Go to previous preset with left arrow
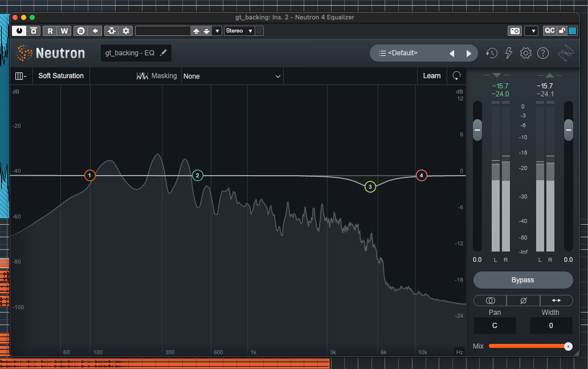The width and height of the screenshot is (588, 369). click(x=452, y=53)
